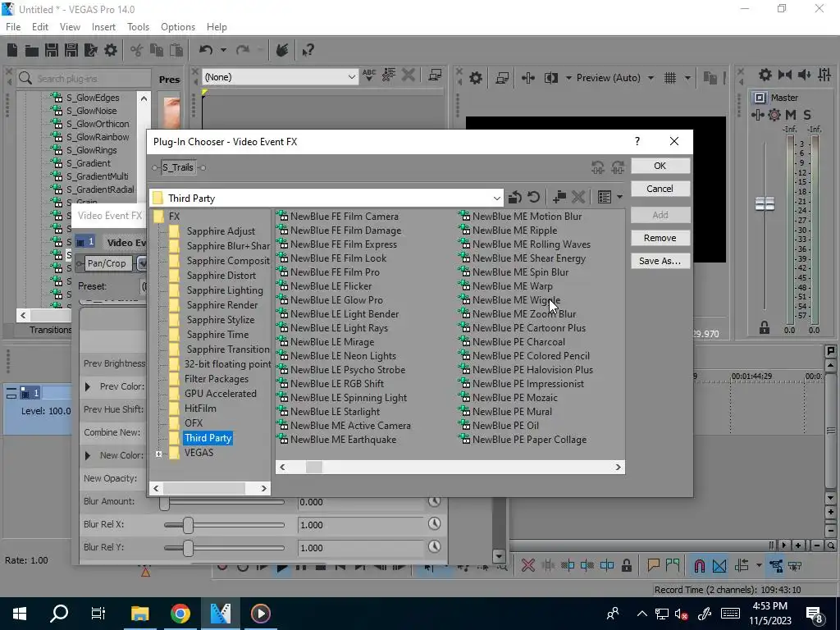Expand the Prev Color parameter
The image size is (840, 630).
point(88,386)
